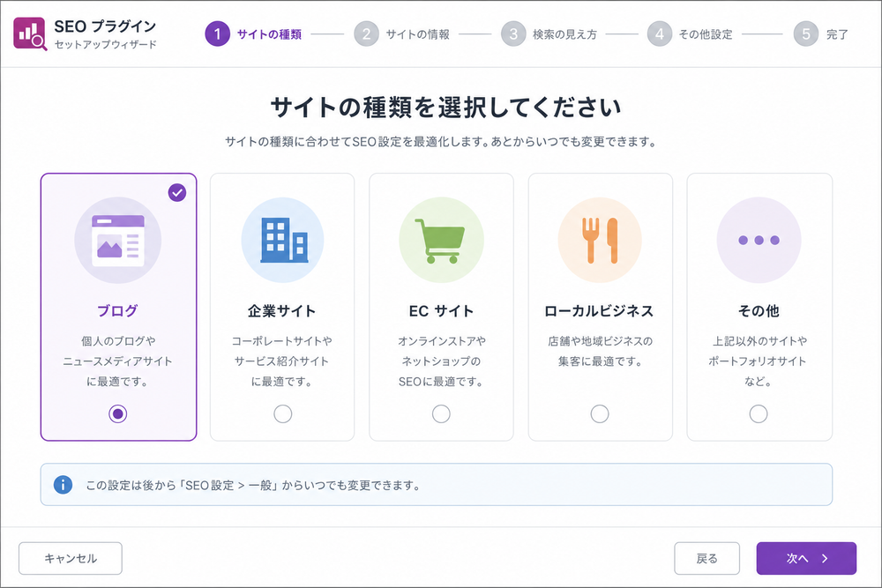Click the green shopping cart icon
This screenshot has width=882, height=588.
click(441, 240)
